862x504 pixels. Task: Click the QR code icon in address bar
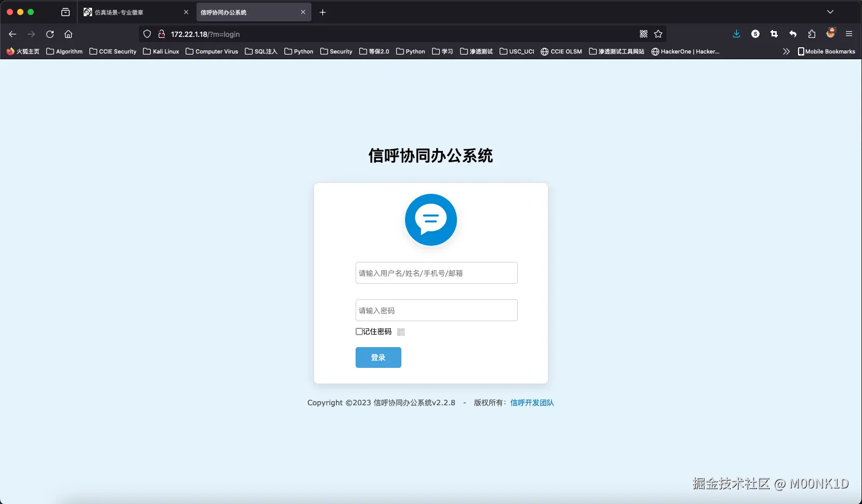(x=644, y=34)
